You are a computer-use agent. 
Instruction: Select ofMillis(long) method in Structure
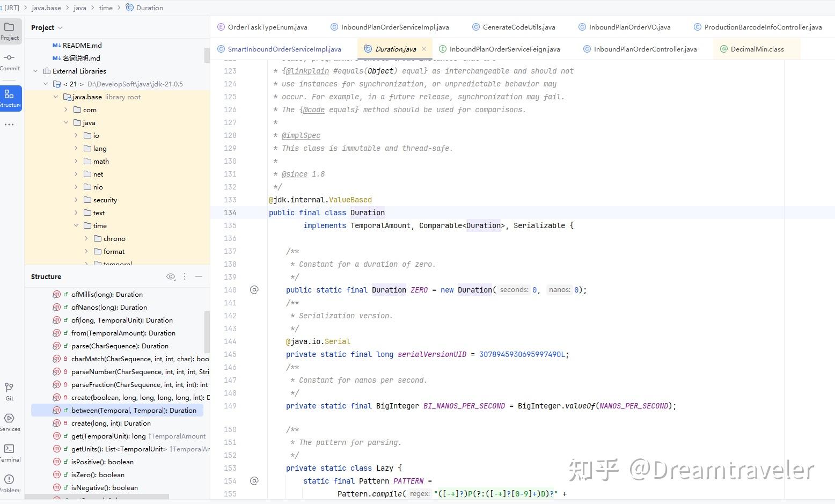[107, 294]
